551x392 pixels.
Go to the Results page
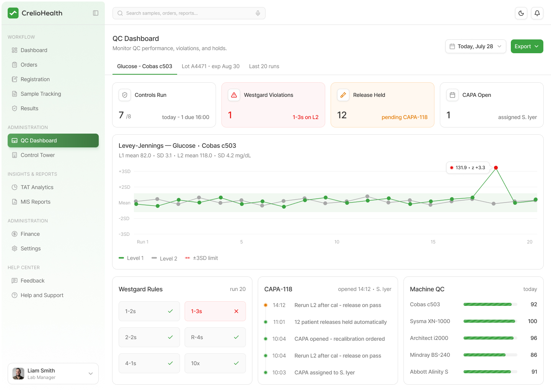53,108
